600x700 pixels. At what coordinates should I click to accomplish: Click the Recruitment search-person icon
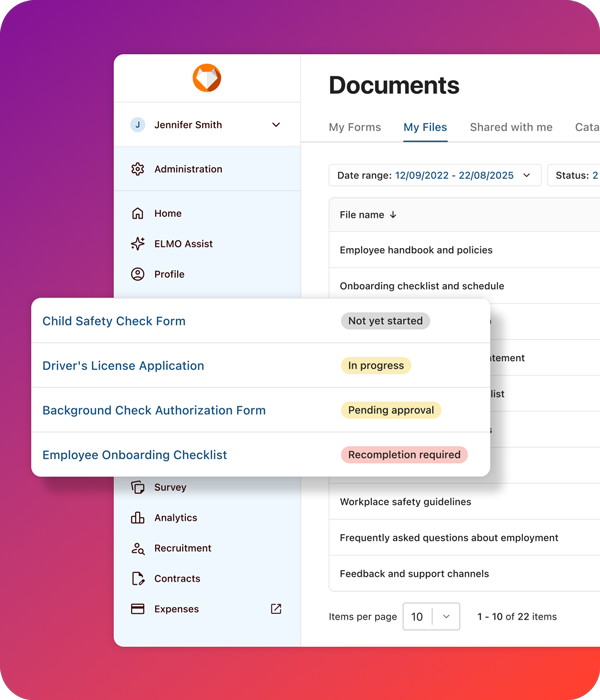[138, 548]
